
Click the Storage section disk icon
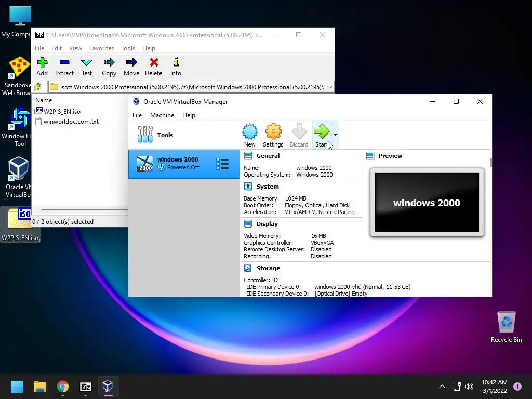248,268
